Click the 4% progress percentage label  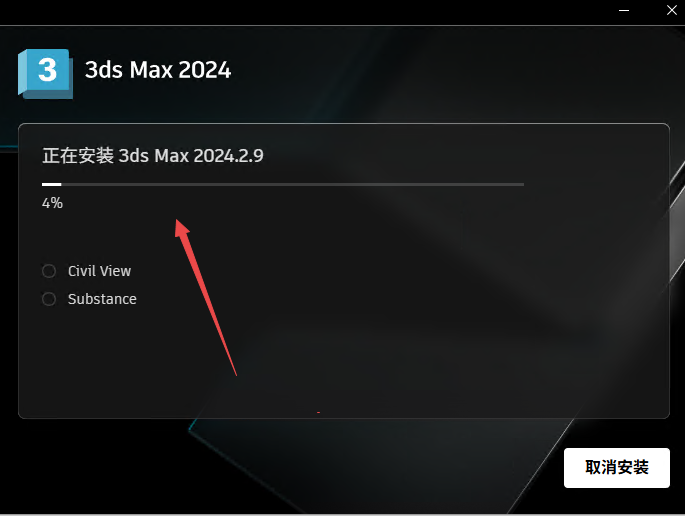52,203
